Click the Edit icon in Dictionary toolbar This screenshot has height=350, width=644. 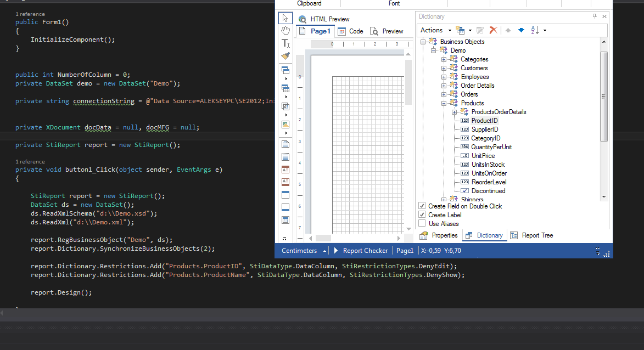[x=480, y=30]
